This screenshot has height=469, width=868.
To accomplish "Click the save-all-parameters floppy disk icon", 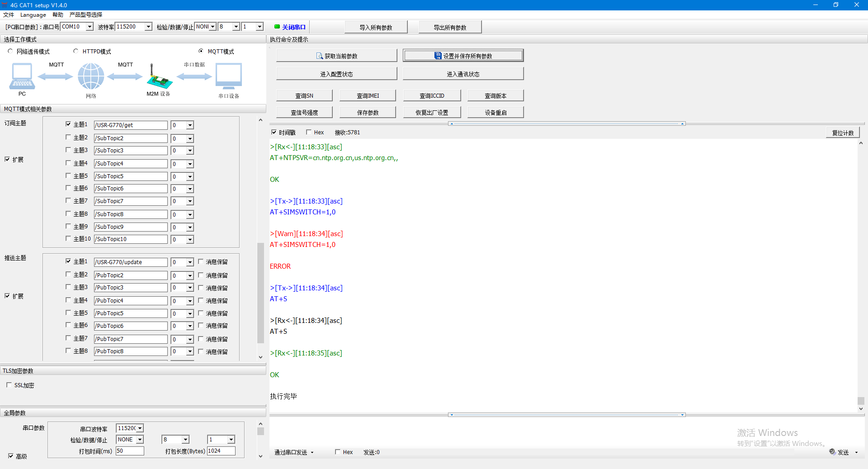I will 438,56.
